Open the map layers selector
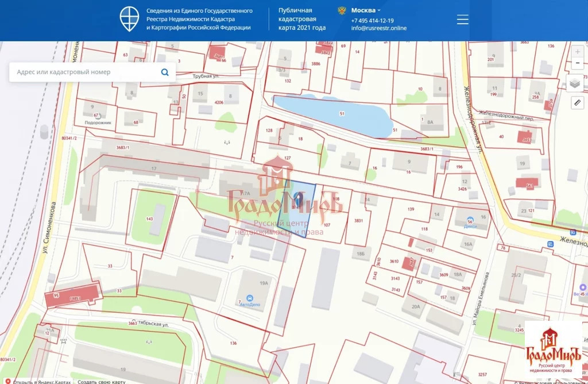This screenshot has width=588, height=384. coord(574,83)
